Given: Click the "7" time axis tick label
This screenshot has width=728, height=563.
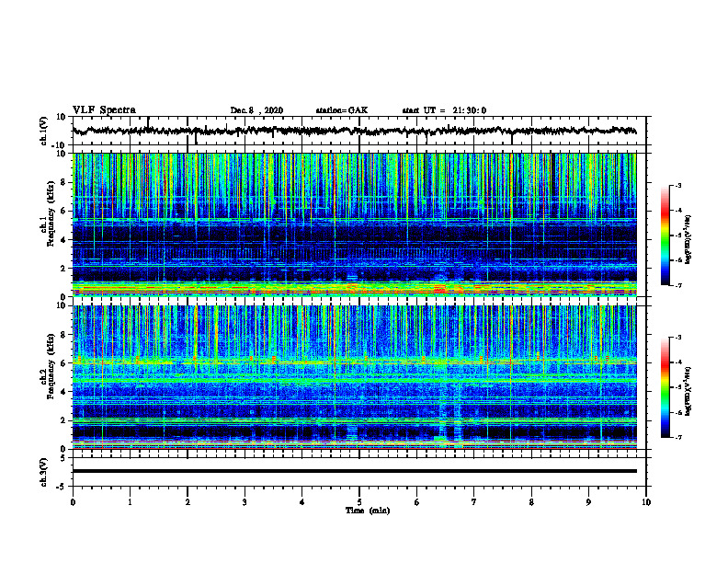Looking at the screenshot, I should (x=474, y=502).
